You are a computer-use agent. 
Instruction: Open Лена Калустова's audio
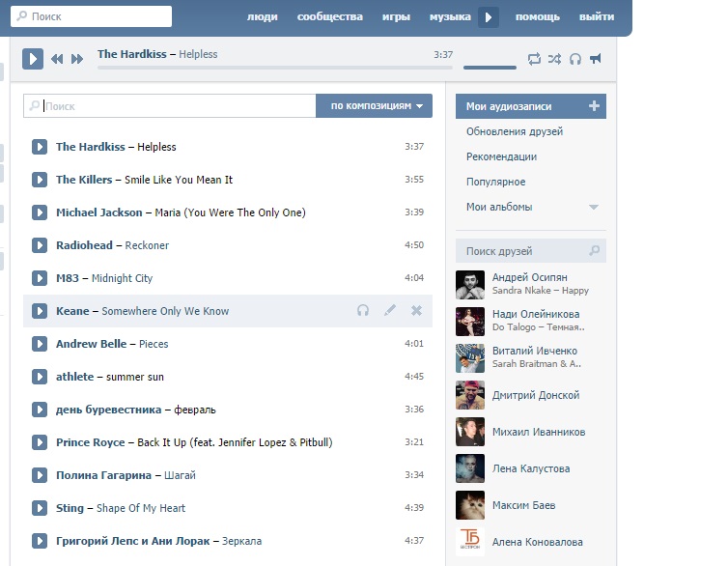531,468
